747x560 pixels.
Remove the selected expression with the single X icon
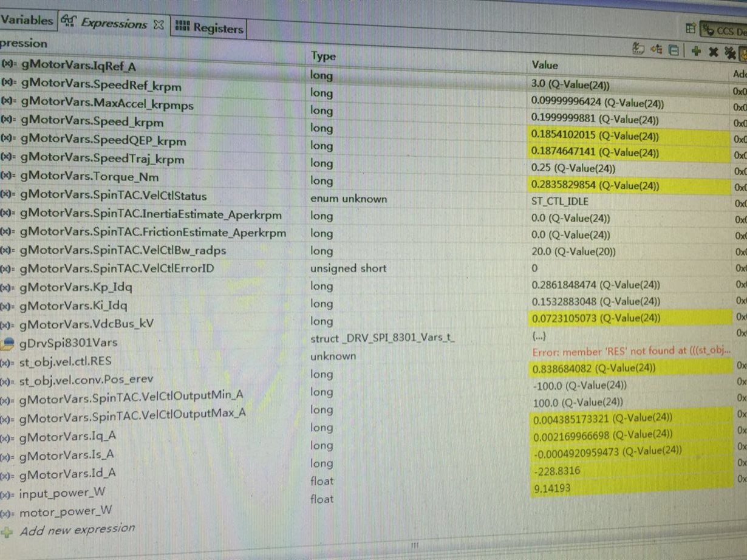(715, 52)
